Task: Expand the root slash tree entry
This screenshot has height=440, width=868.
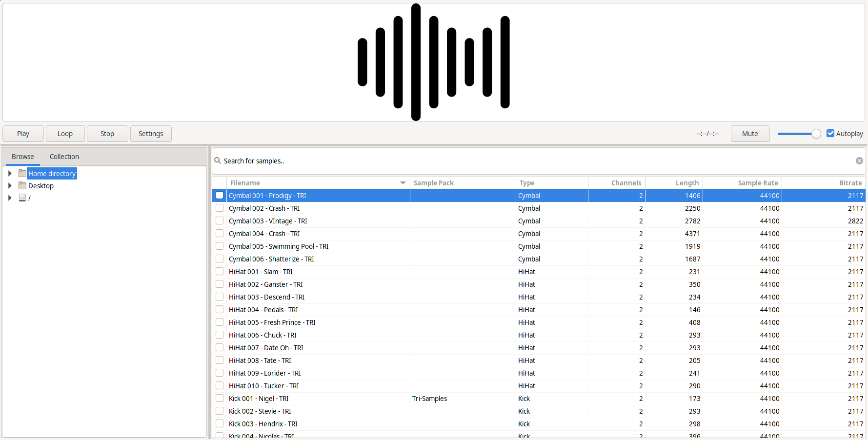Action: click(x=10, y=198)
